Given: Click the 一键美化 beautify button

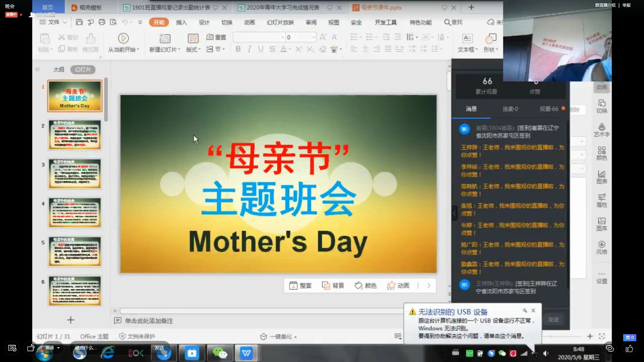Looking at the screenshot, I should click(278, 336).
